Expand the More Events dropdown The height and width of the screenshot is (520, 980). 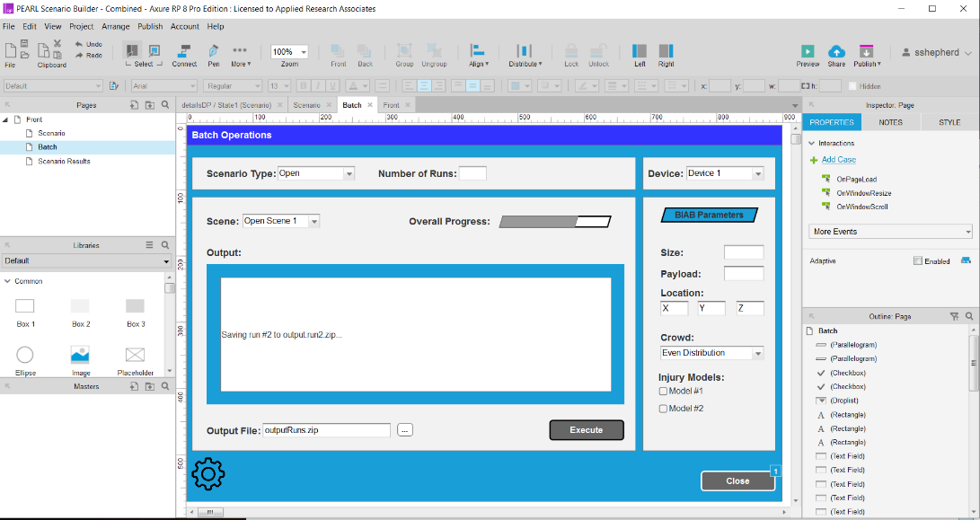890,232
